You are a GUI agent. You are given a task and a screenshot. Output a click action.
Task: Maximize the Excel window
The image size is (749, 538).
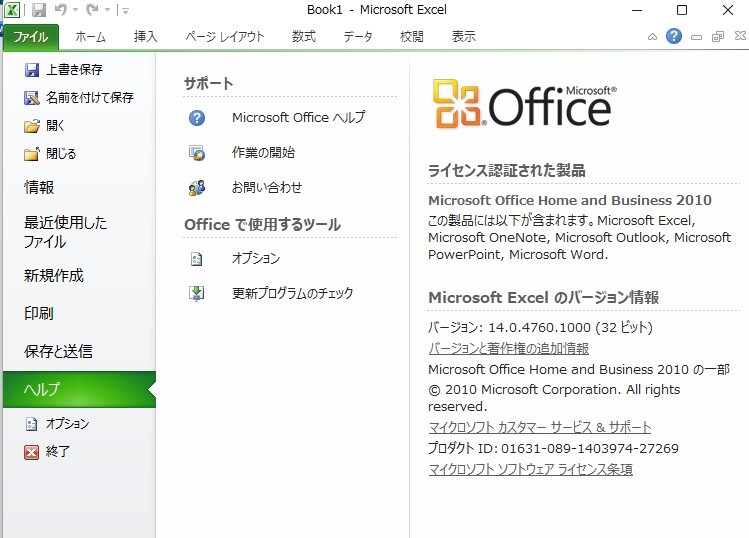pyautogui.click(x=682, y=10)
